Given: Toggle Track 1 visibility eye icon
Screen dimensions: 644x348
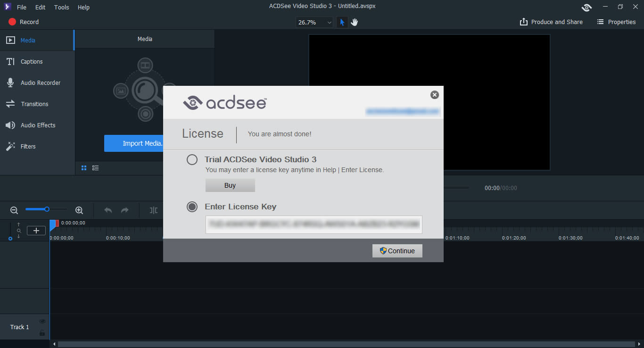Looking at the screenshot, I should coord(42,322).
